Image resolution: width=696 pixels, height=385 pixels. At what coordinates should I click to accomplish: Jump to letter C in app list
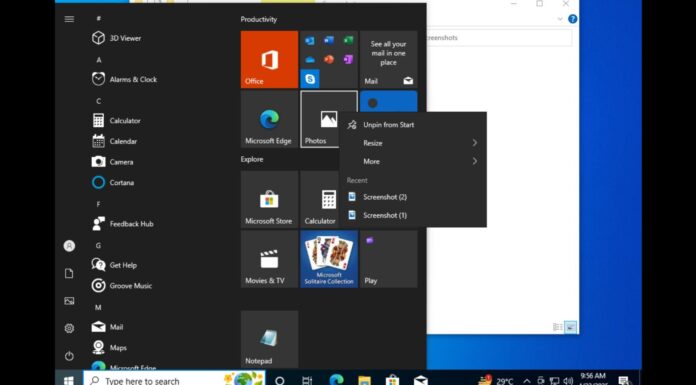[x=99, y=101]
